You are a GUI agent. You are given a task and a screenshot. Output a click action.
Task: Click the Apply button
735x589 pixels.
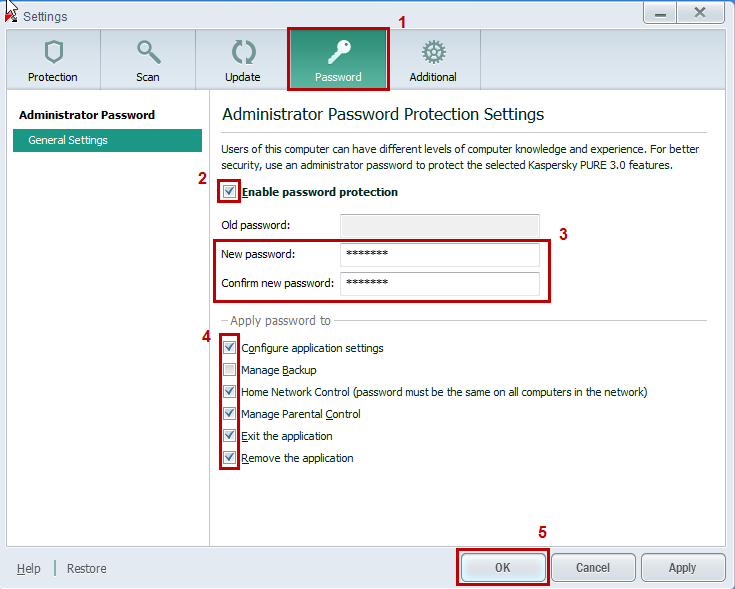(682, 567)
